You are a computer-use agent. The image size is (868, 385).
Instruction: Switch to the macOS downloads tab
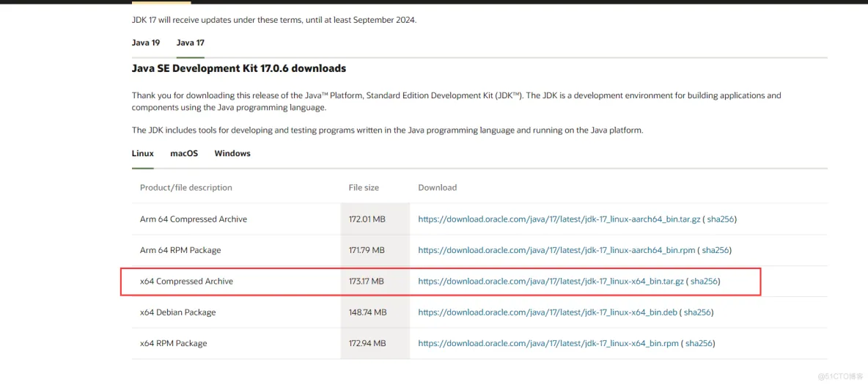coord(184,153)
